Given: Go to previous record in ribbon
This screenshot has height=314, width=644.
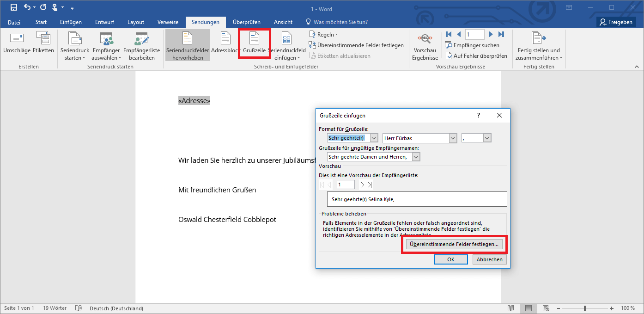Looking at the screenshot, I should (x=459, y=34).
